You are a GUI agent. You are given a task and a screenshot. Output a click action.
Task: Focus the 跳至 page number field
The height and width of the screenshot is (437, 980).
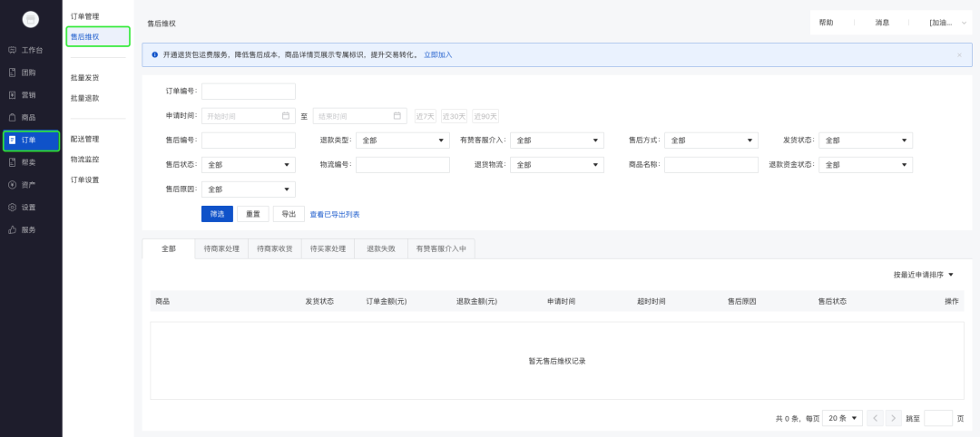[938, 418]
